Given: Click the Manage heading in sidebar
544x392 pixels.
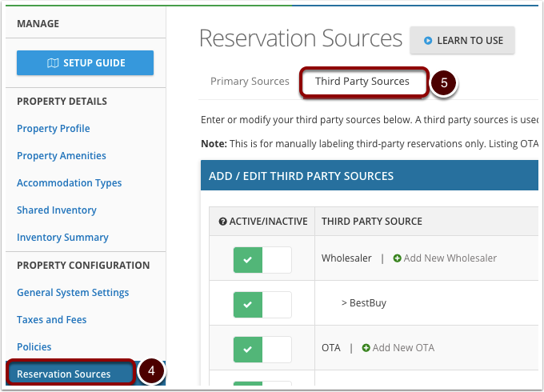Looking at the screenshot, I should pyautogui.click(x=38, y=23).
